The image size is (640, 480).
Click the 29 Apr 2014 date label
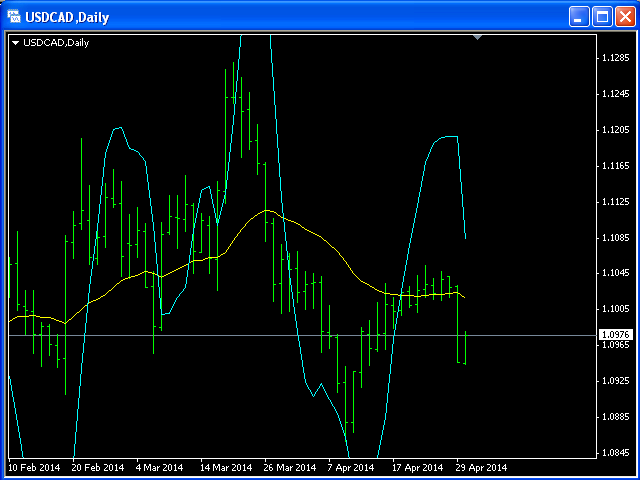pos(481,467)
